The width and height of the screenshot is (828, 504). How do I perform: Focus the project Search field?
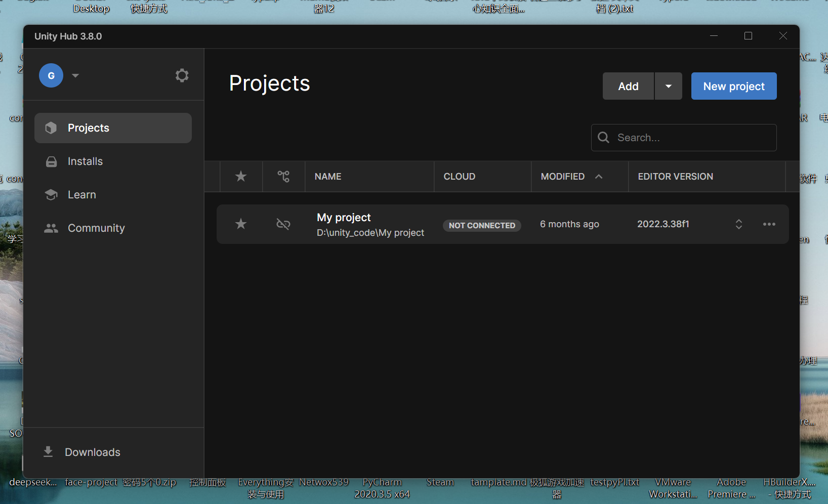(x=684, y=138)
